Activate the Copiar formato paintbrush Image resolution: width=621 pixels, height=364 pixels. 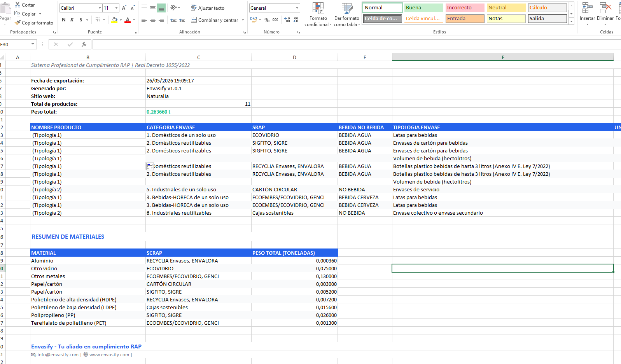coord(34,23)
